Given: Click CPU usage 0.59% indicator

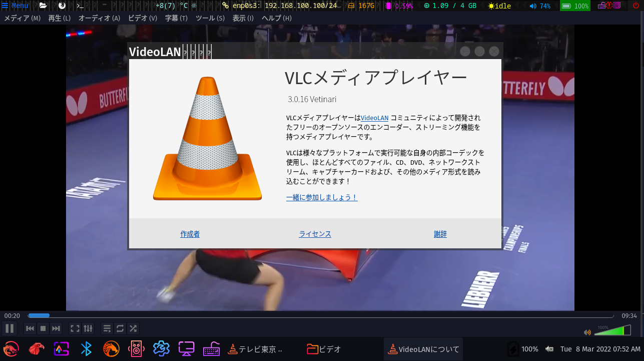Looking at the screenshot, I should pos(399,6).
